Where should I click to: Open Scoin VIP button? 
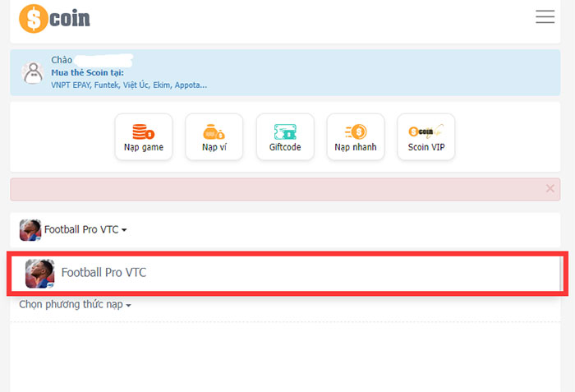click(x=426, y=137)
